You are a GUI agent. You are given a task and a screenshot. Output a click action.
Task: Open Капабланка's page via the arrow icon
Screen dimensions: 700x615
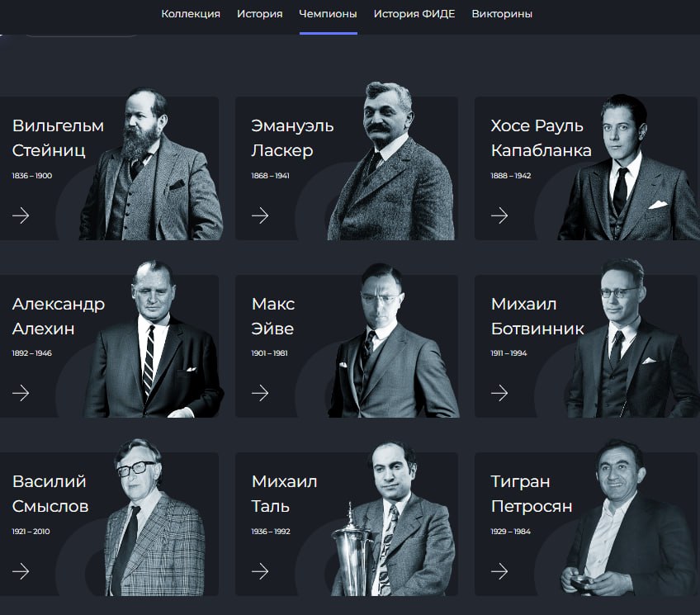point(499,215)
